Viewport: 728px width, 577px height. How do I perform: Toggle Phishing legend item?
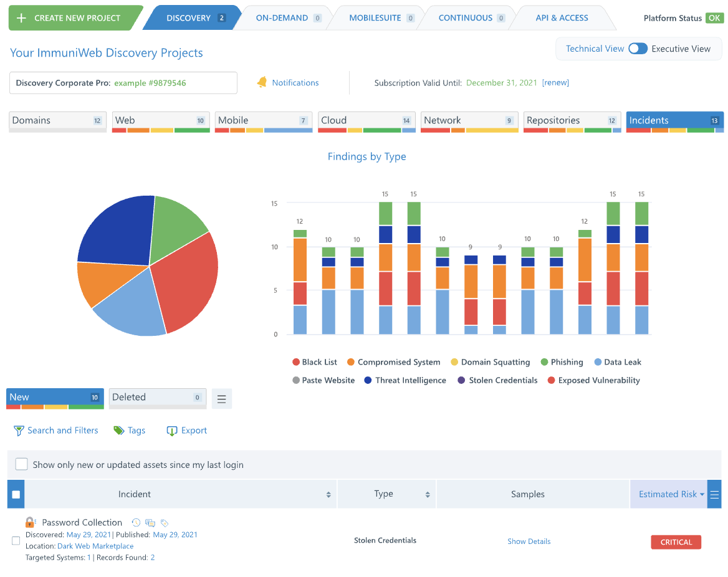click(x=562, y=362)
